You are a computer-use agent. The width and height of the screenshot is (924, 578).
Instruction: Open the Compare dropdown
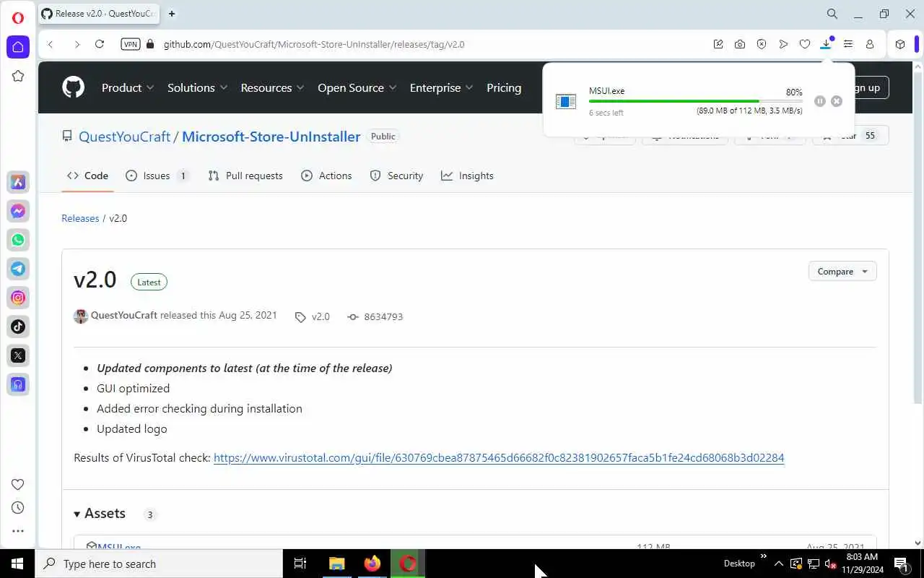pyautogui.click(x=842, y=272)
